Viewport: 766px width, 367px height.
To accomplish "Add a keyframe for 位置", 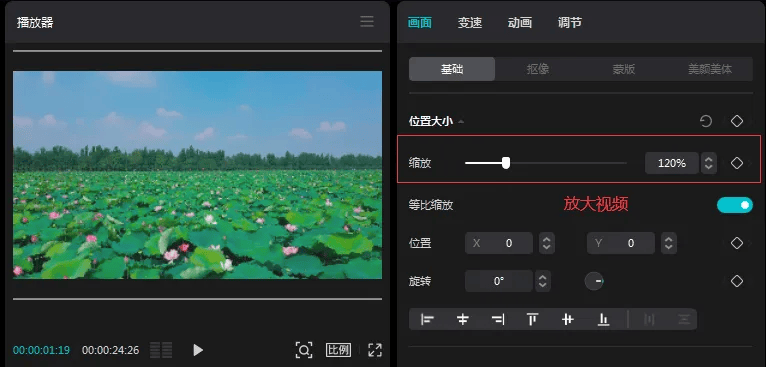I will click(x=737, y=243).
